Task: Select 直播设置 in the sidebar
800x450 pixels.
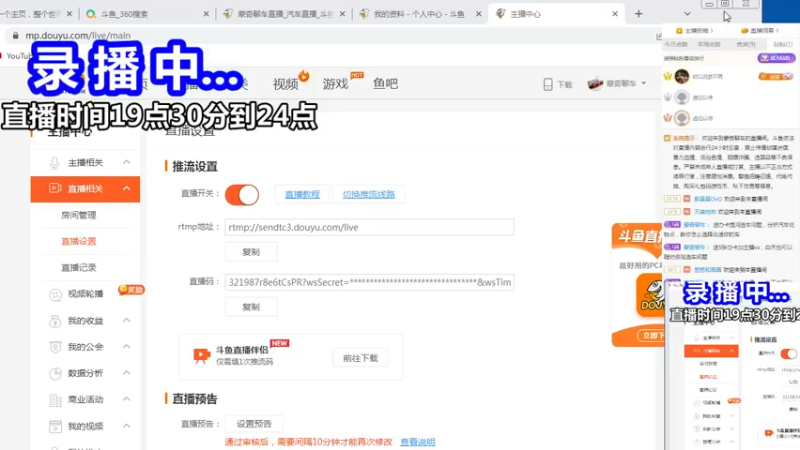Action: point(79,241)
